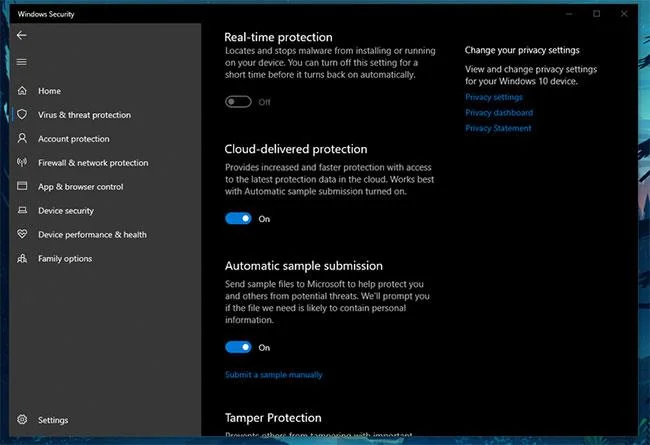Open Device security label
650x445 pixels.
(66, 211)
